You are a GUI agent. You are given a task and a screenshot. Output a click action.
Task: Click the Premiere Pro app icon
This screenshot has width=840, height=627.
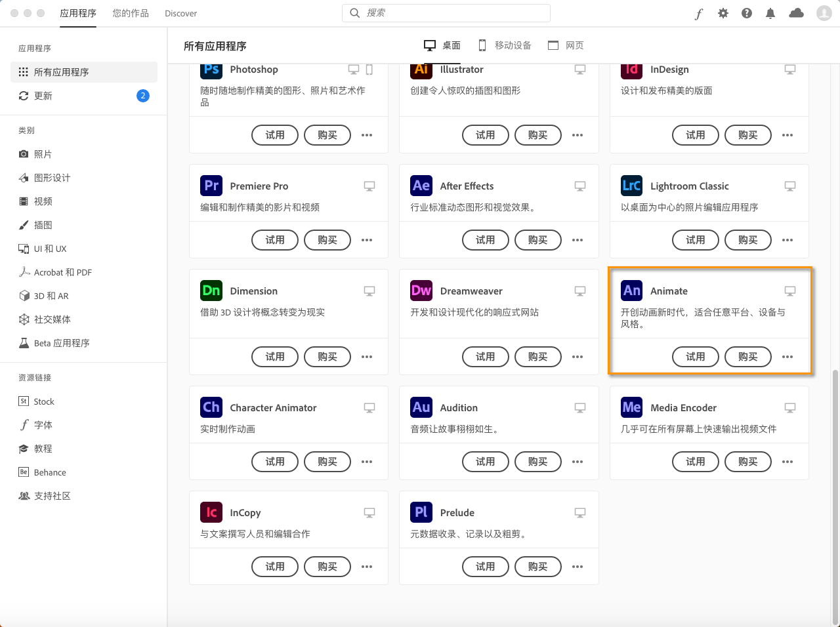[211, 186]
